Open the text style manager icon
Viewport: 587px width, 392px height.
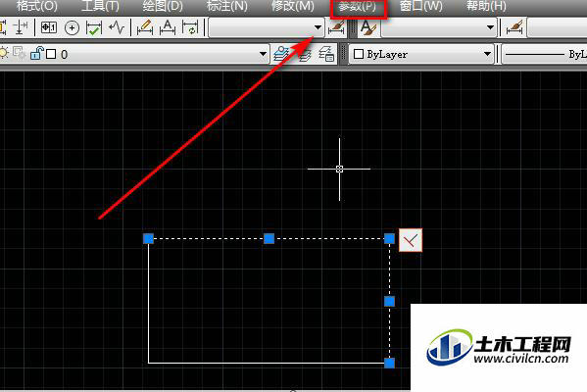tap(368, 27)
